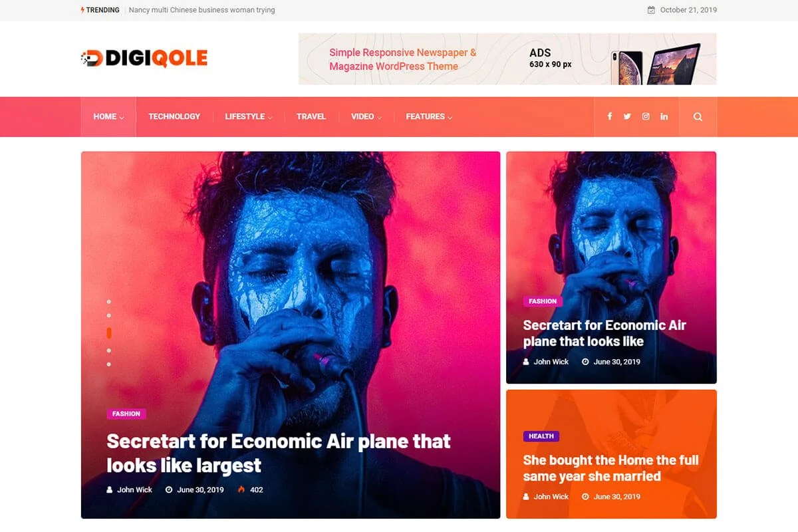The height and width of the screenshot is (532, 798).
Task: Click the search magnifier icon
Action: click(x=698, y=117)
